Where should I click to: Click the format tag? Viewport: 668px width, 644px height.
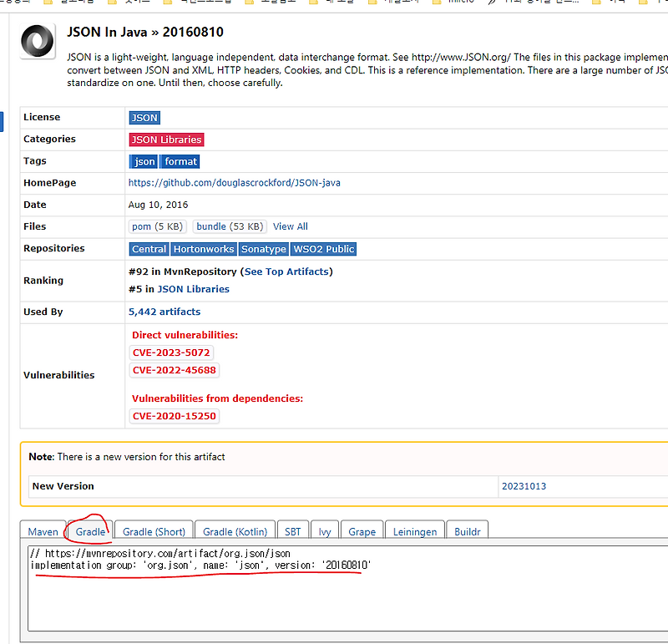point(180,161)
